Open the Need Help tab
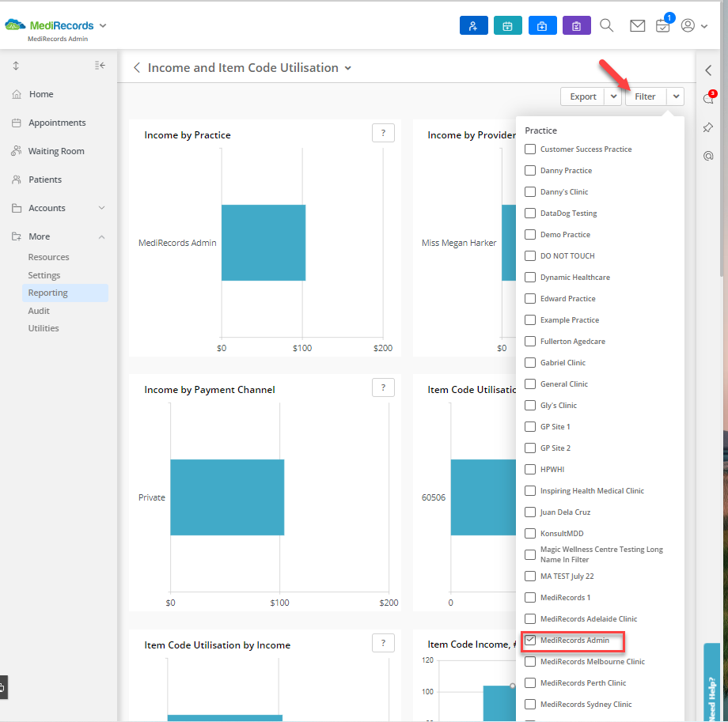Screen dimensions: 728x722 711,682
